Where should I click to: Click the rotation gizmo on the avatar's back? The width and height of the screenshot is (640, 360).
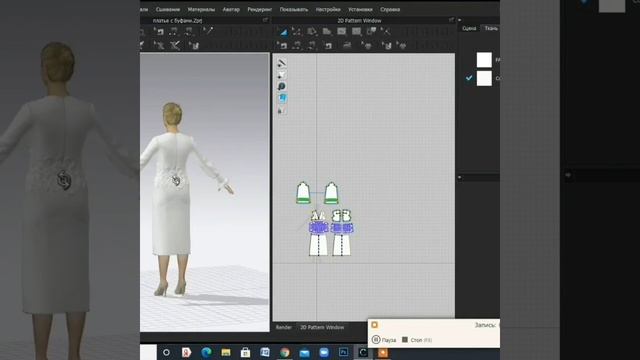pyautogui.click(x=176, y=180)
